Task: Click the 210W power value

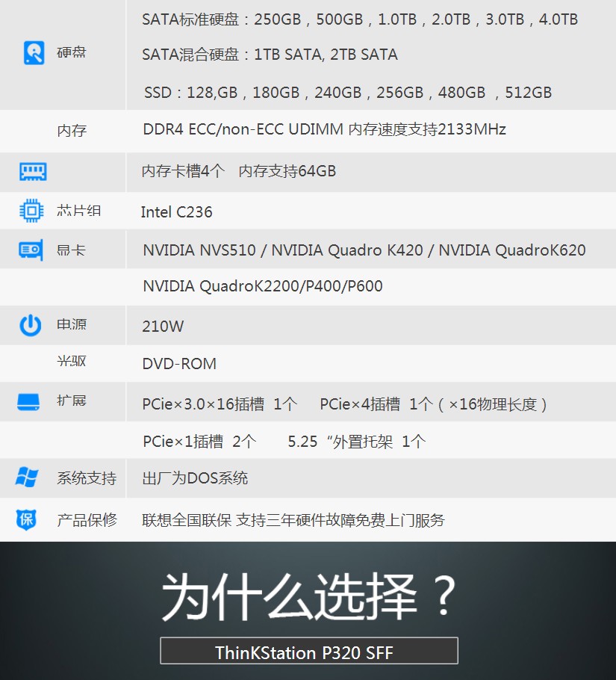Action: [163, 326]
